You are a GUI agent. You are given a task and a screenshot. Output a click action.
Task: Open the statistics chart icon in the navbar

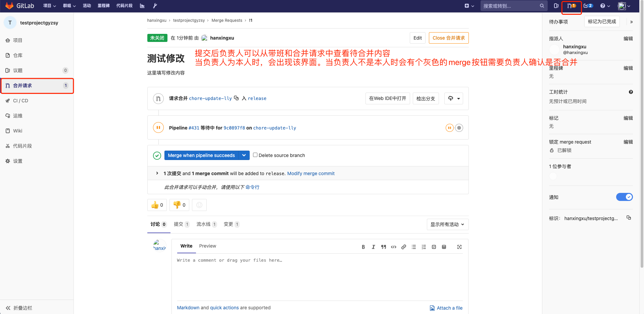coord(142,6)
